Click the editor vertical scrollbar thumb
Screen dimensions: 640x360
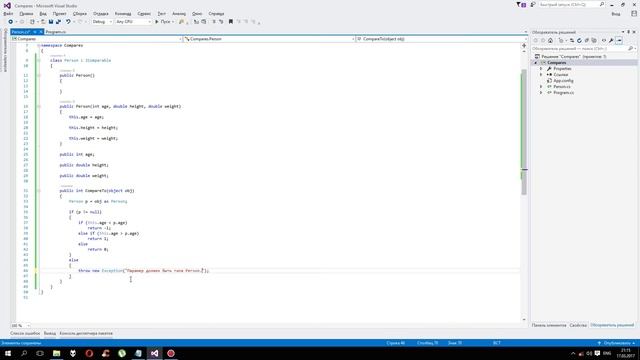[524, 133]
